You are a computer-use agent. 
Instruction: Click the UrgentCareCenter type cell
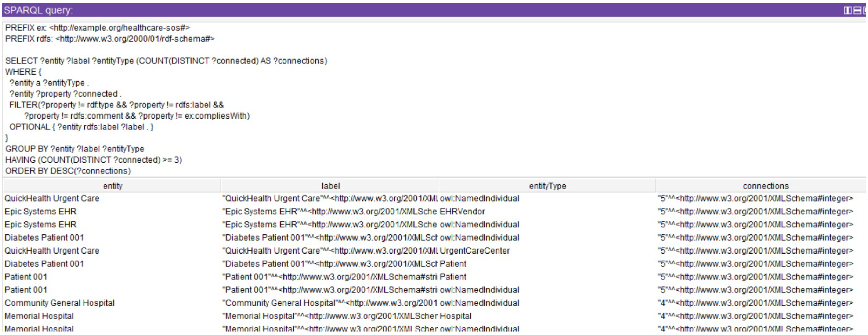click(x=474, y=251)
